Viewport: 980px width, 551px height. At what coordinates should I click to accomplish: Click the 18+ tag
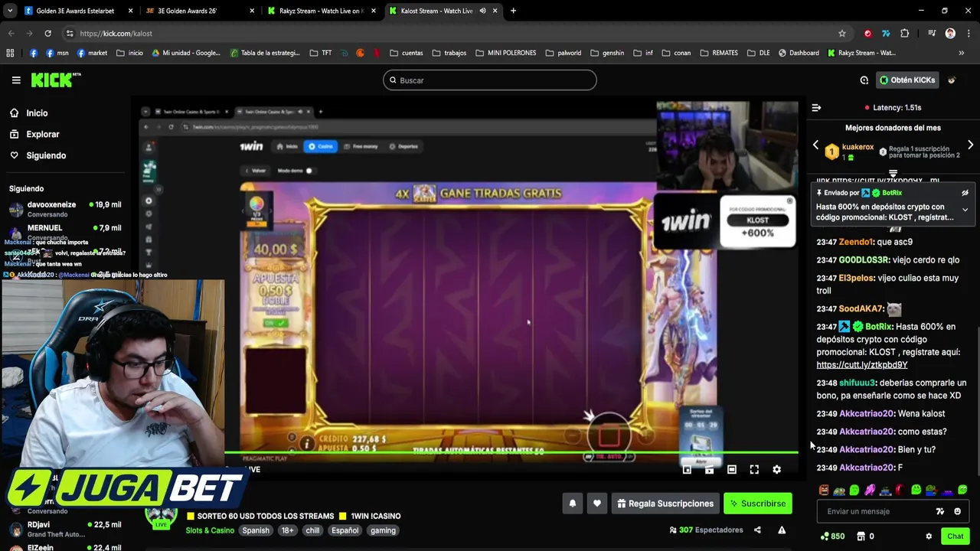tap(287, 530)
